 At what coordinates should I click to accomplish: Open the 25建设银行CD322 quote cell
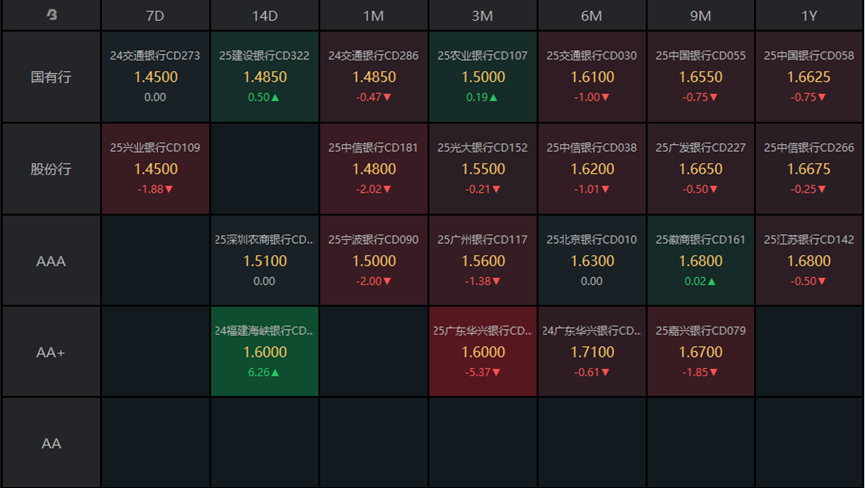click(264, 77)
